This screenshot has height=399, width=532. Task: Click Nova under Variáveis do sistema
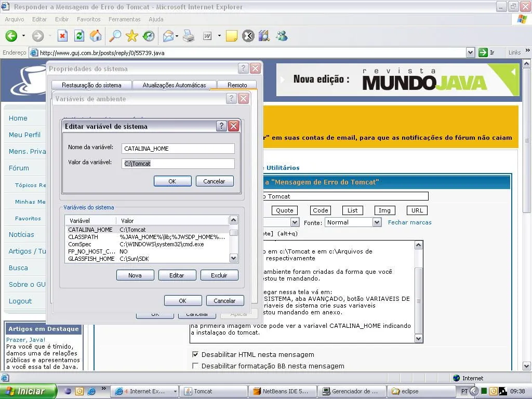pyautogui.click(x=135, y=275)
